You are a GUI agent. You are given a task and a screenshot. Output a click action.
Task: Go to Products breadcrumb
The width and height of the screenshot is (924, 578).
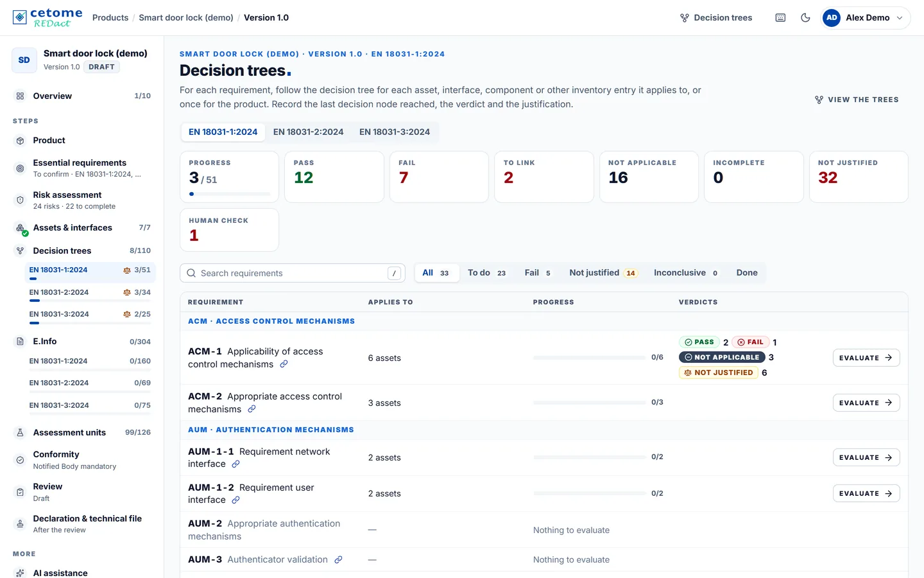click(110, 18)
